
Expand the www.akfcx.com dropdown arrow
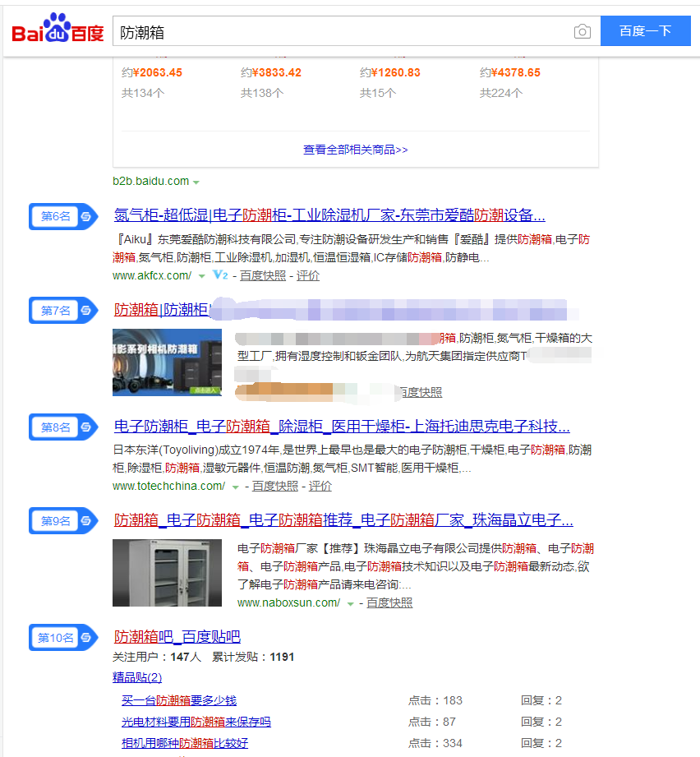pyautogui.click(x=201, y=276)
